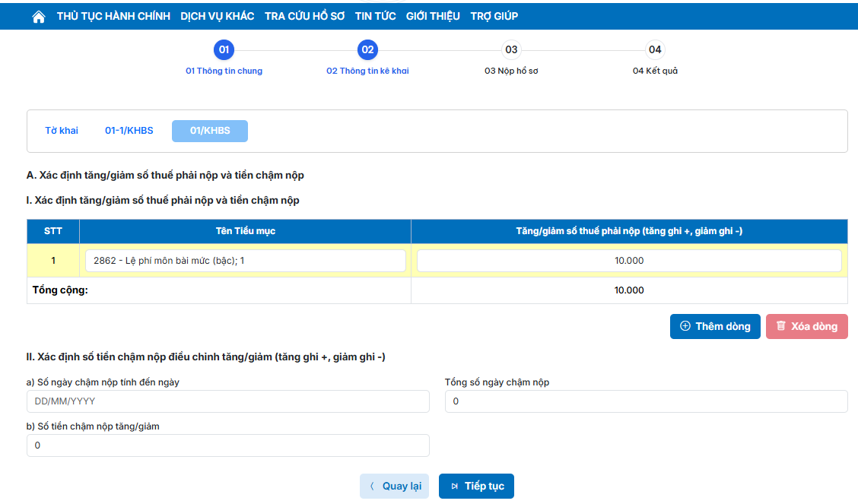
Task: Open the GIỚI THIỆU menu
Action: 433,16
